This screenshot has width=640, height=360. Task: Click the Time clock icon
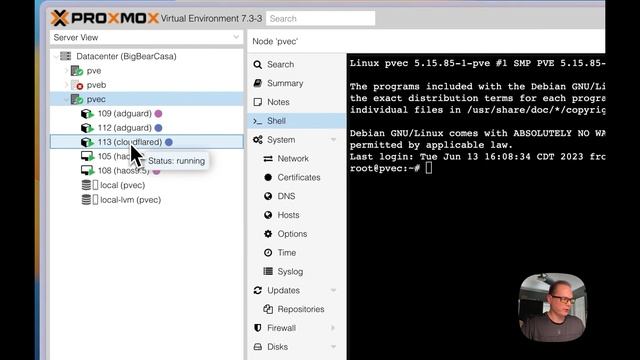268,252
